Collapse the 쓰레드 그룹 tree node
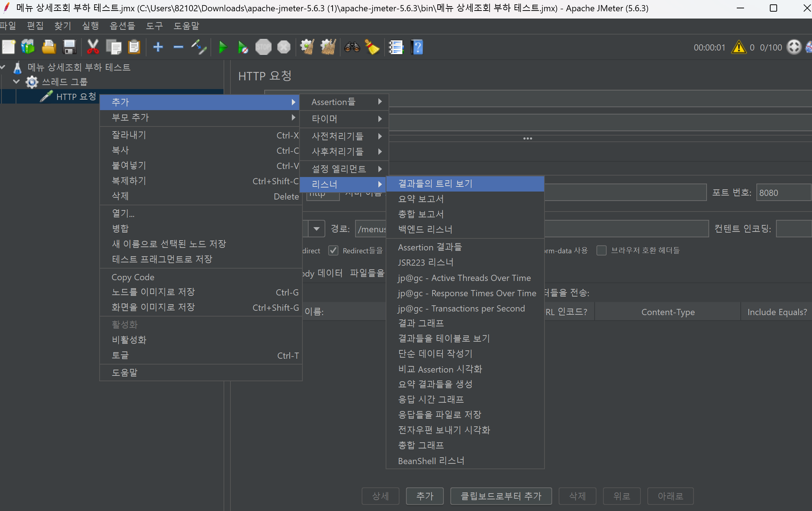 click(16, 82)
